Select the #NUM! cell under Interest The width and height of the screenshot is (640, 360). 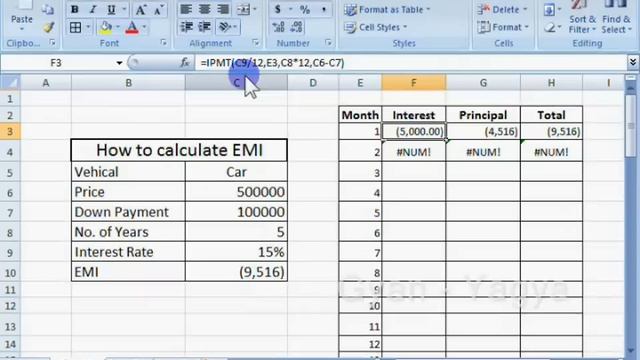point(413,152)
